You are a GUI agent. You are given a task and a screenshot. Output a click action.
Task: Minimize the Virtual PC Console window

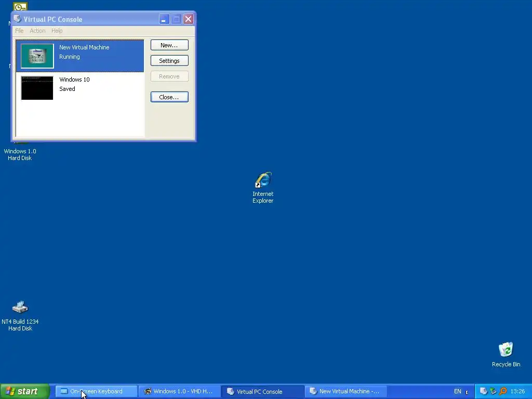[164, 19]
